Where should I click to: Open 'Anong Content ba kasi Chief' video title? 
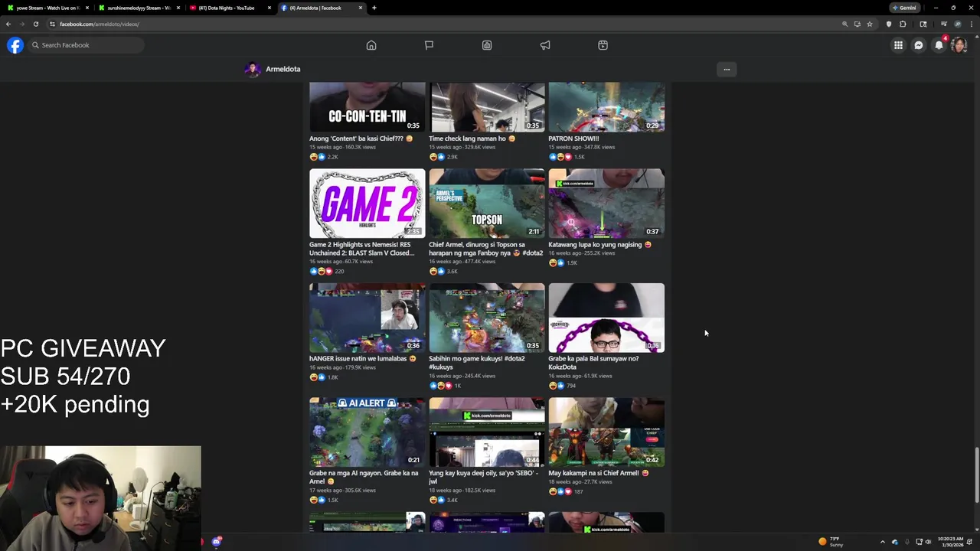(361, 139)
